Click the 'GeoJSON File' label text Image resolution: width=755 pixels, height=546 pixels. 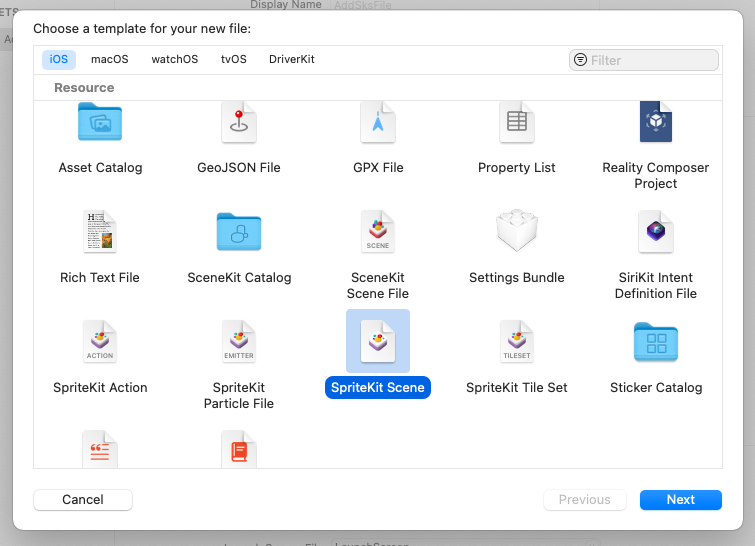(239, 168)
